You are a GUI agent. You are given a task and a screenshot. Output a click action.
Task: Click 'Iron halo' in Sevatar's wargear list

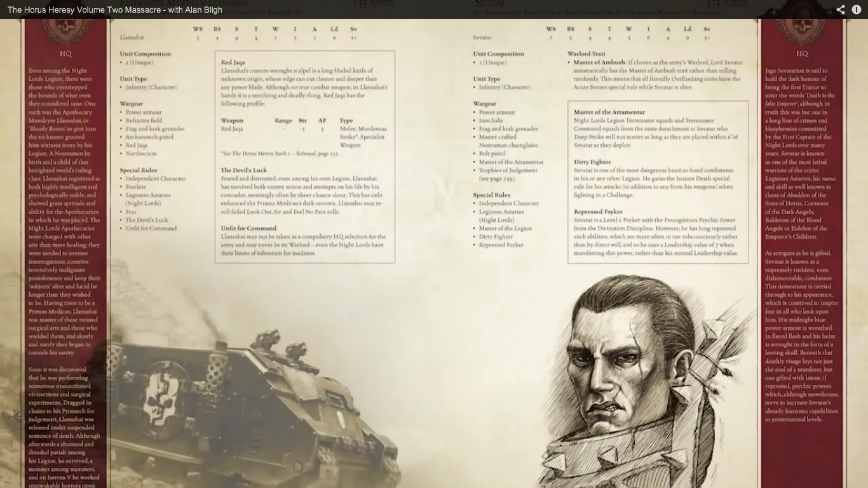[491, 120]
